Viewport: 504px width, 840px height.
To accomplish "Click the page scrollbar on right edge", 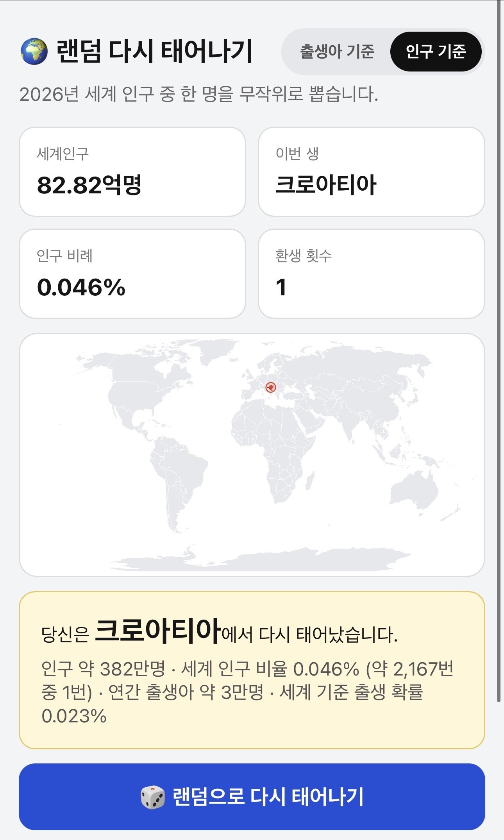I will click(499, 352).
